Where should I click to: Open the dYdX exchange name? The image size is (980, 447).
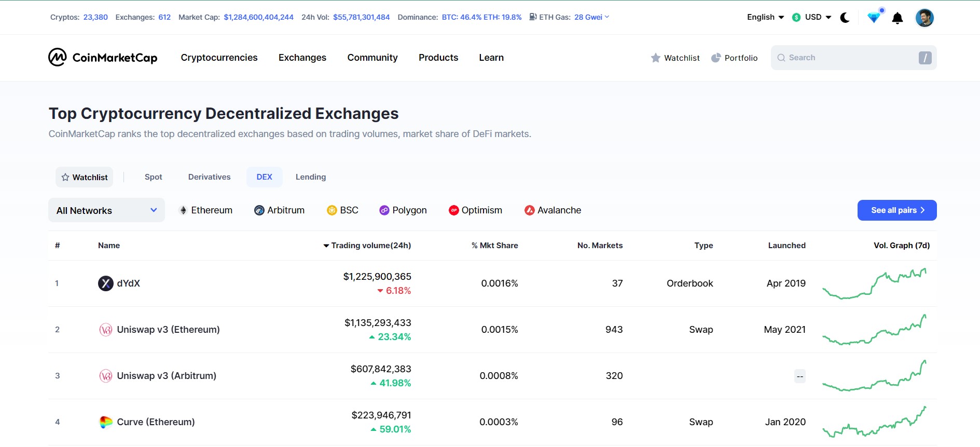tap(129, 283)
